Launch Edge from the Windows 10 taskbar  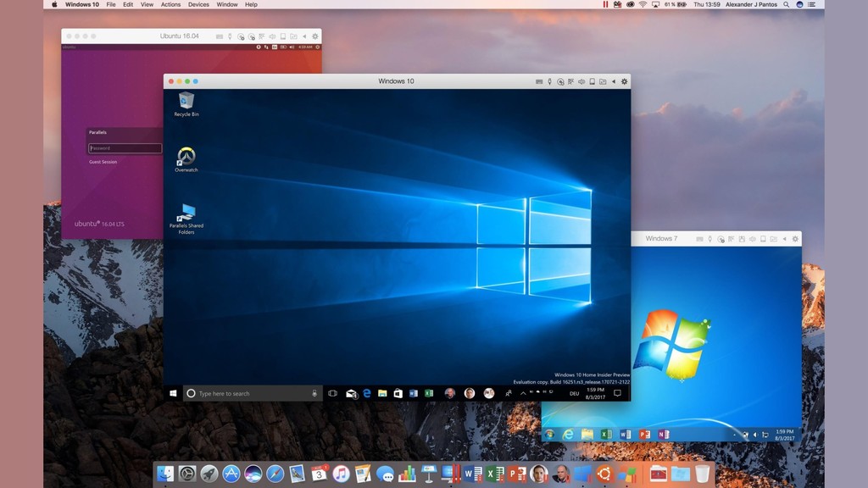[x=366, y=393]
